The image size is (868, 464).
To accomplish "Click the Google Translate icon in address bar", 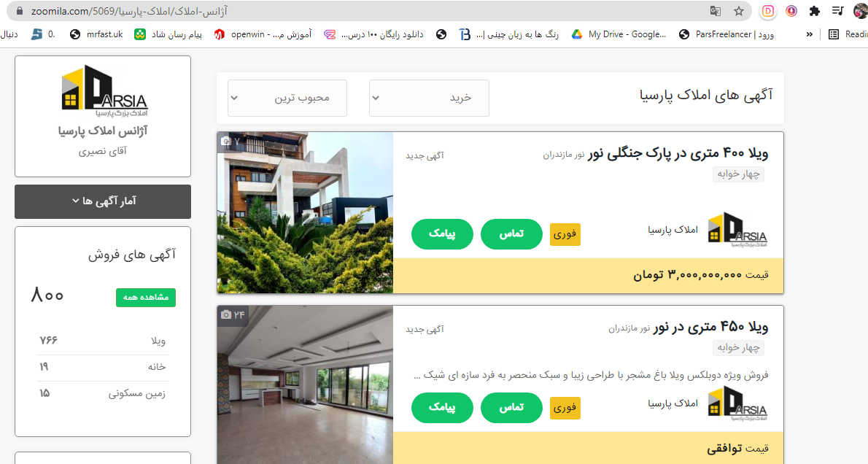I will 716,11.
